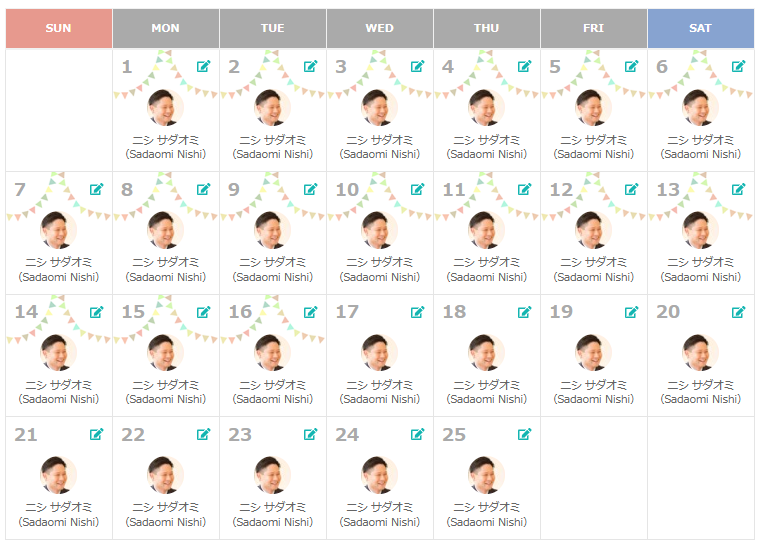
Task: Select the SAT column header
Action: coord(700,28)
